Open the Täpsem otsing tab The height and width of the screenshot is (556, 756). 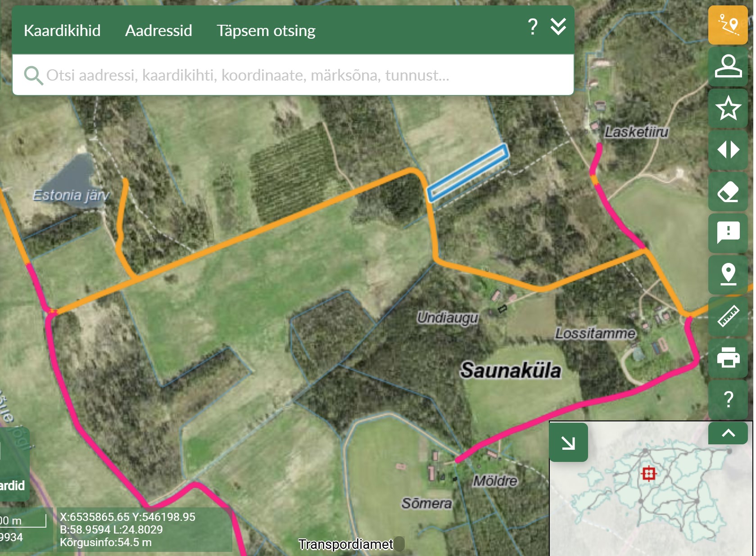pyautogui.click(x=266, y=31)
